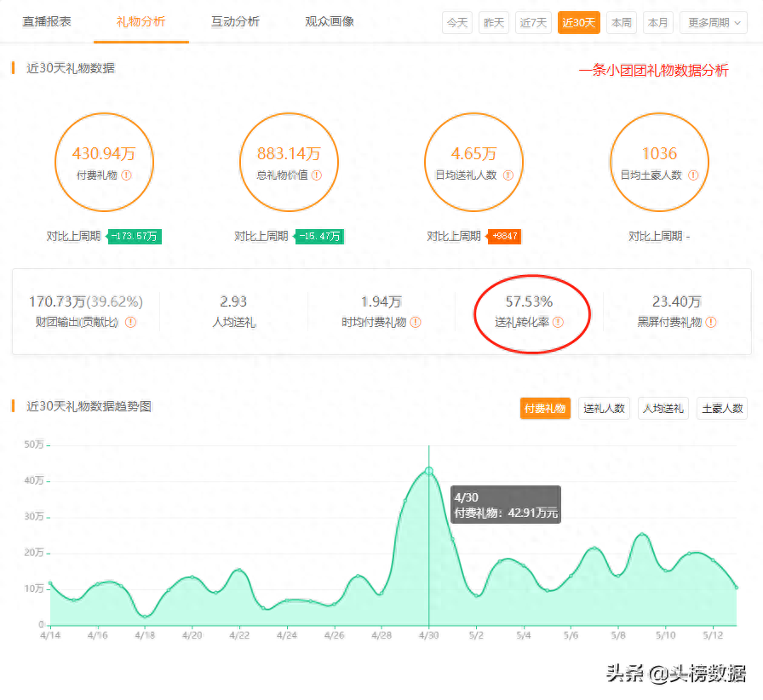
Task: Click info icon next to 黑屏付费礼物
Action: tap(711, 323)
